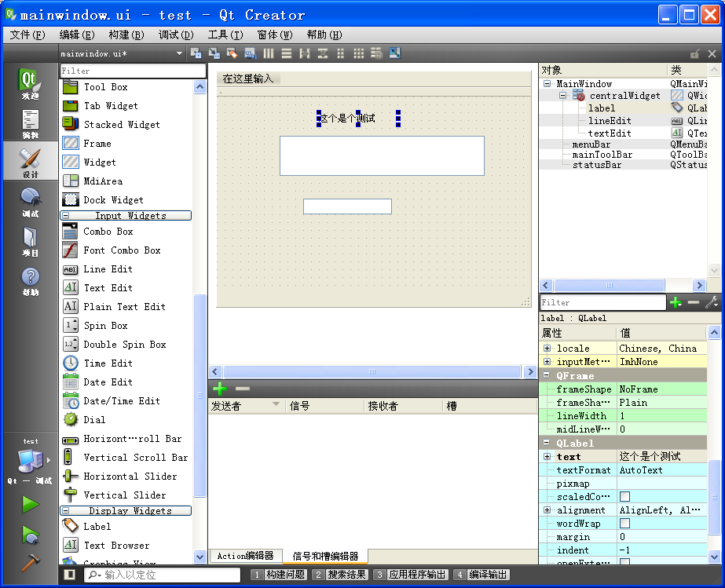This screenshot has height=588, width=725.
Task: Open the test project target selector
Action: [x=31, y=461]
